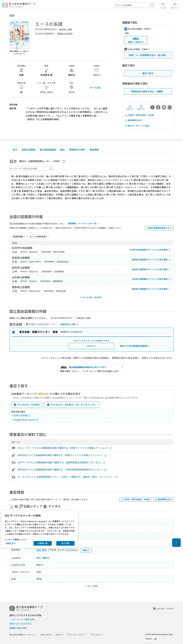183x644 pixels.
Task: Click 地域の図書館を設定する button
Action: pyautogui.click(x=159, y=228)
